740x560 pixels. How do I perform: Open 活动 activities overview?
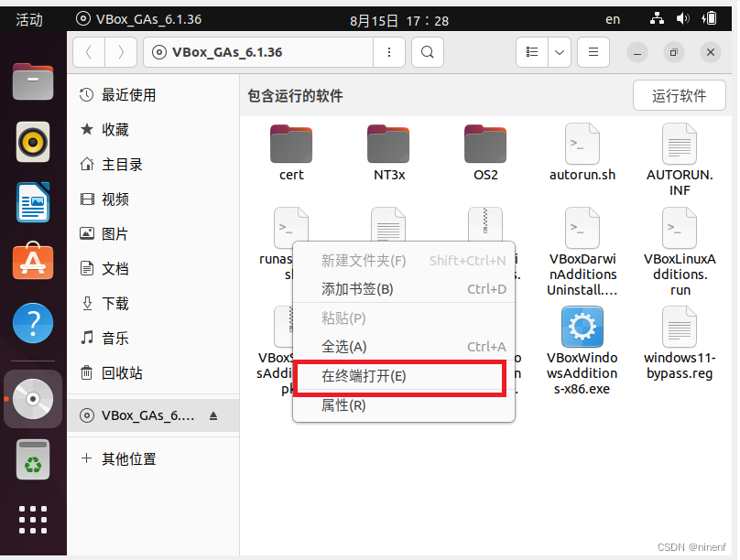(29, 20)
